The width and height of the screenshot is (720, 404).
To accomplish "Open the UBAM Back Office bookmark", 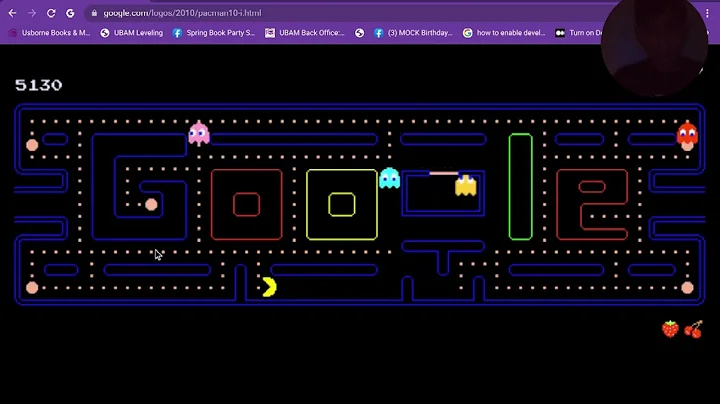I will tap(305, 33).
